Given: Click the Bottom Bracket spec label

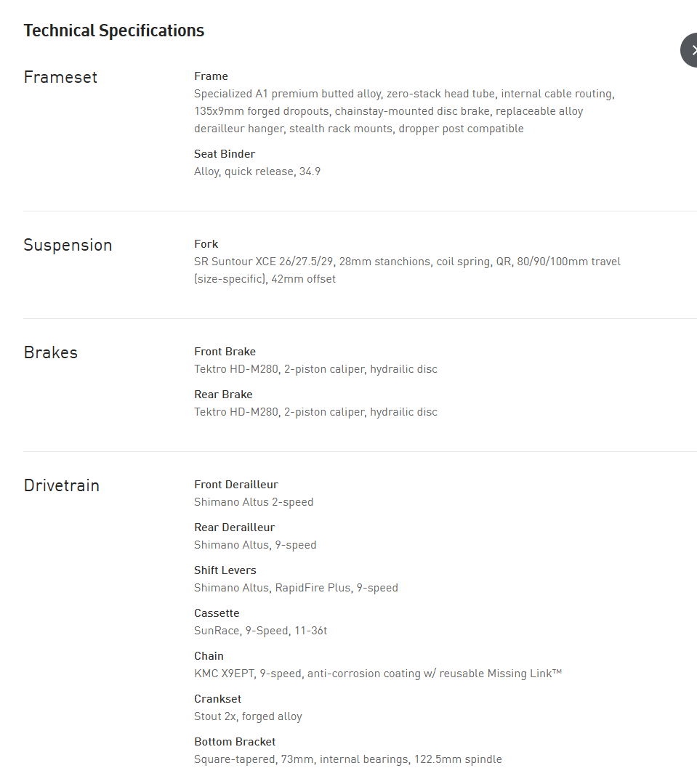Looking at the screenshot, I should pos(235,742).
